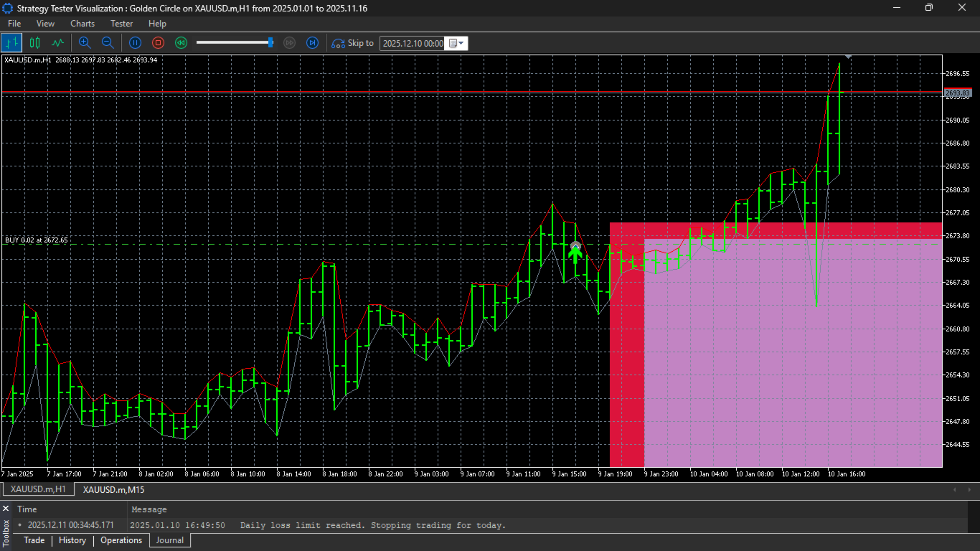The width and height of the screenshot is (980, 551).
Task: Click the Skip to date field
Action: [x=413, y=43]
